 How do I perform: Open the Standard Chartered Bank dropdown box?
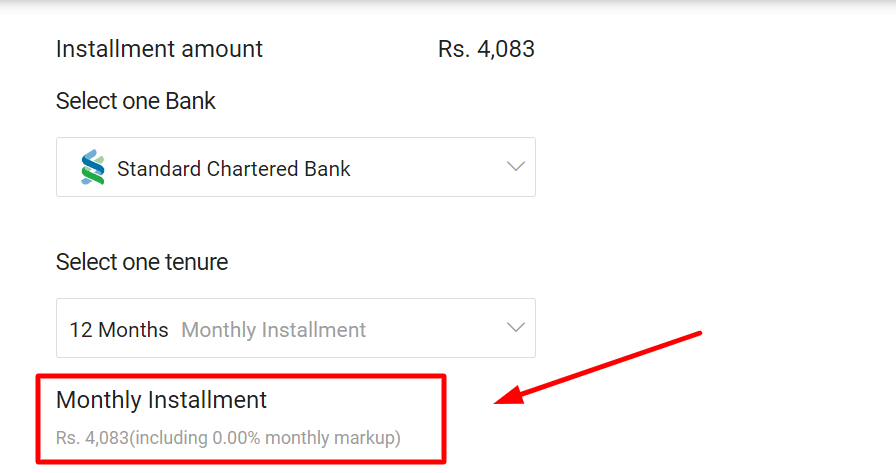click(296, 167)
